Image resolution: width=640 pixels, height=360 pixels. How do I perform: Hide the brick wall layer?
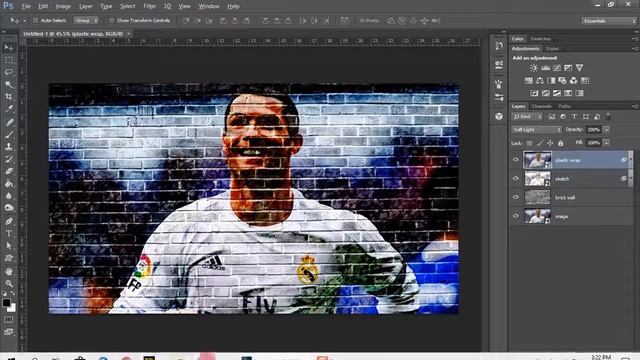point(516,197)
